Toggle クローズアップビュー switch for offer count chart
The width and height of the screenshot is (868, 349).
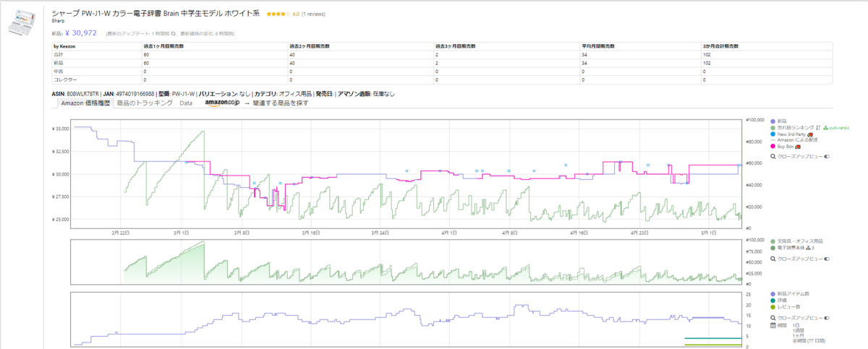click(827, 317)
